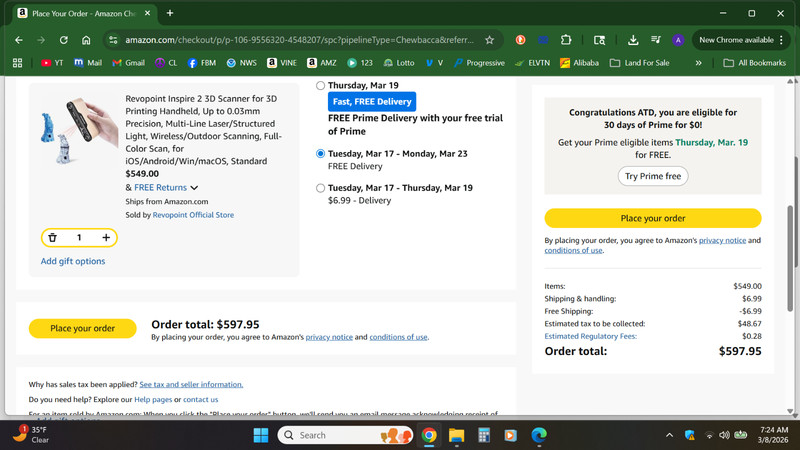800x450 pixels.
Task: Close the Place Your Order tab
Action: (x=147, y=13)
